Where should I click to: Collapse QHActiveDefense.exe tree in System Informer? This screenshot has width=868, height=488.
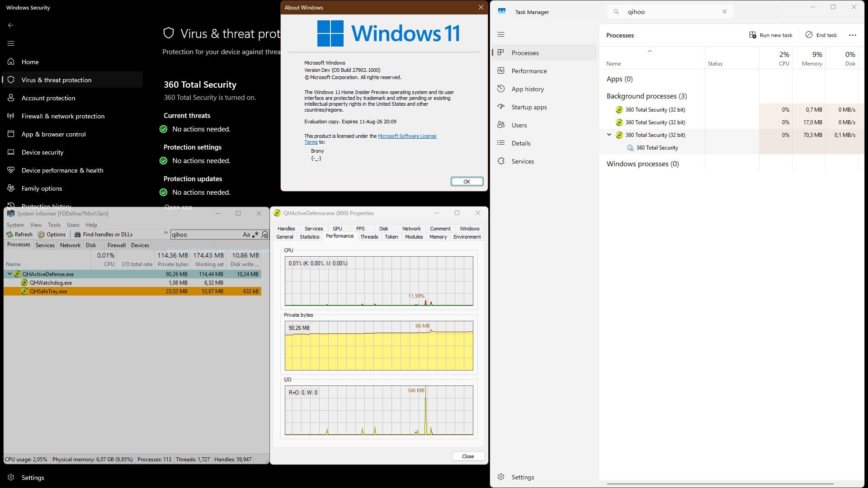9,274
